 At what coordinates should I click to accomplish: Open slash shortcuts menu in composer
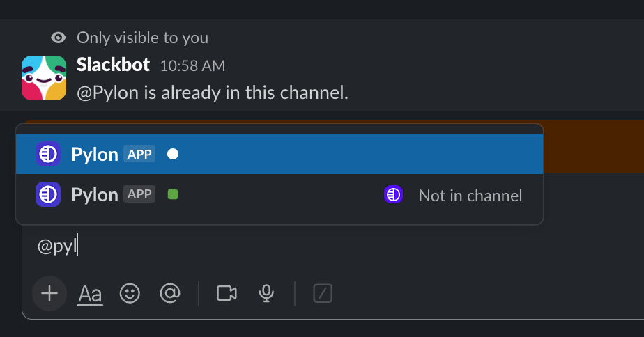point(322,293)
